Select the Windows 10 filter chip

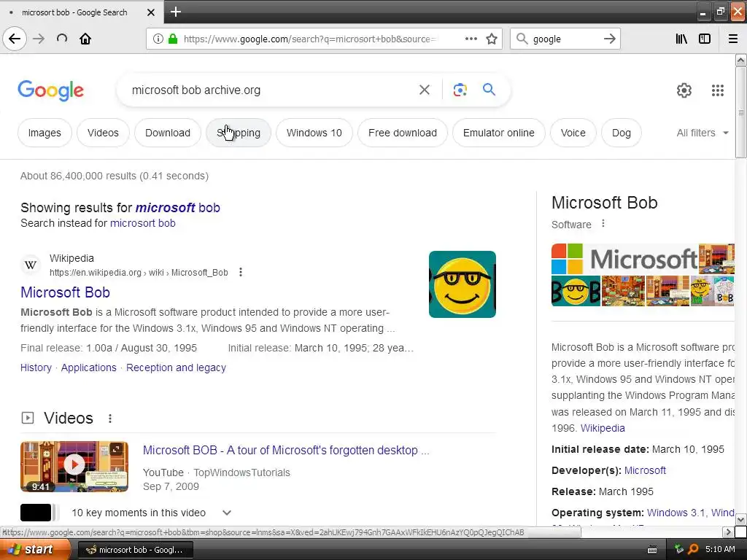[314, 133]
